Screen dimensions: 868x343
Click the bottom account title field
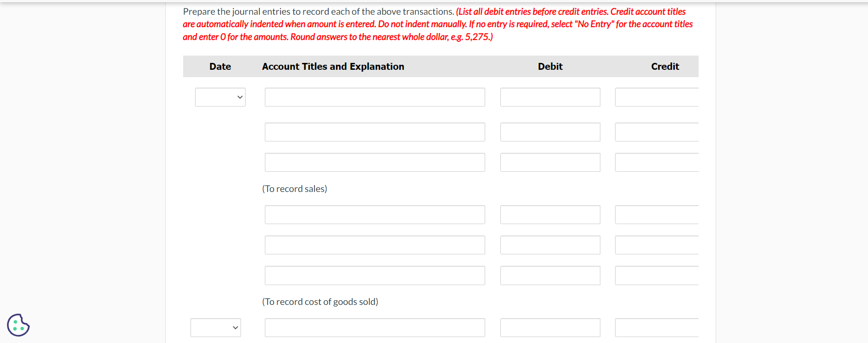pos(375,327)
